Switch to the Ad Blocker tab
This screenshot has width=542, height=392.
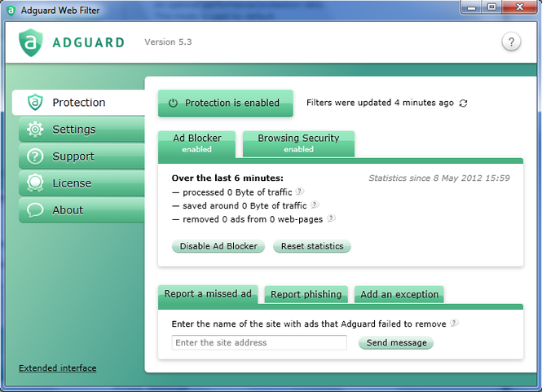click(x=196, y=143)
